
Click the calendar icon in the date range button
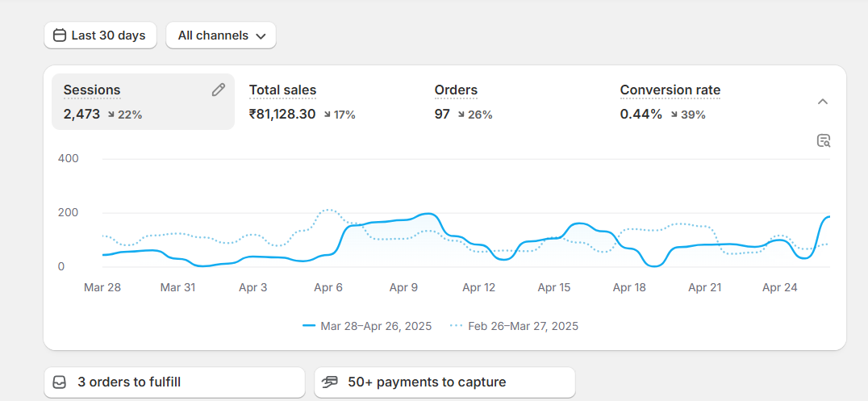tap(60, 36)
